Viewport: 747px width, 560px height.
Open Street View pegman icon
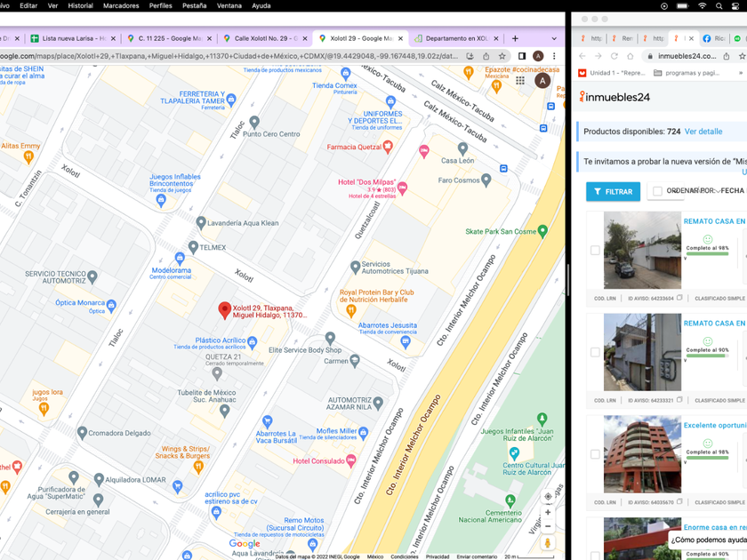coord(548,543)
